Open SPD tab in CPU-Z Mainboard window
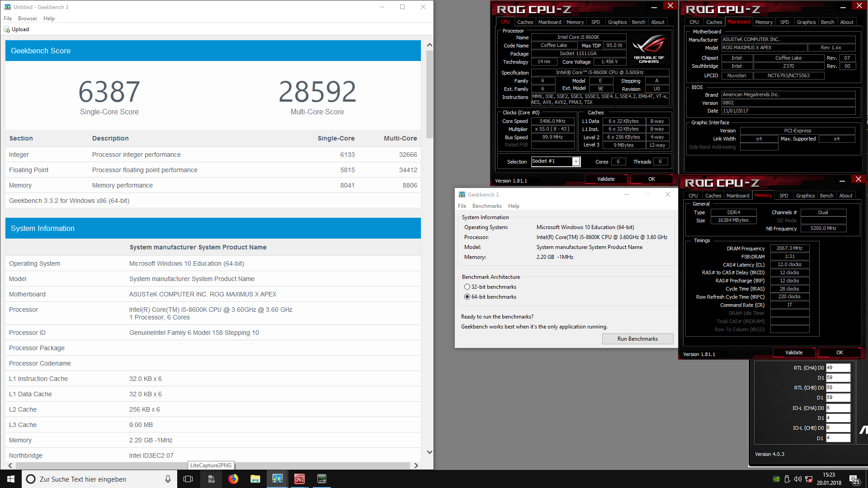 [785, 22]
